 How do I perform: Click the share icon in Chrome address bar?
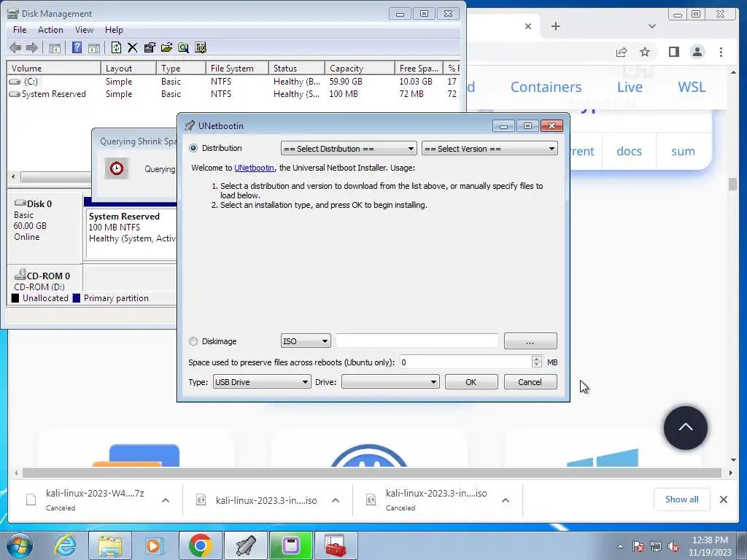click(622, 52)
